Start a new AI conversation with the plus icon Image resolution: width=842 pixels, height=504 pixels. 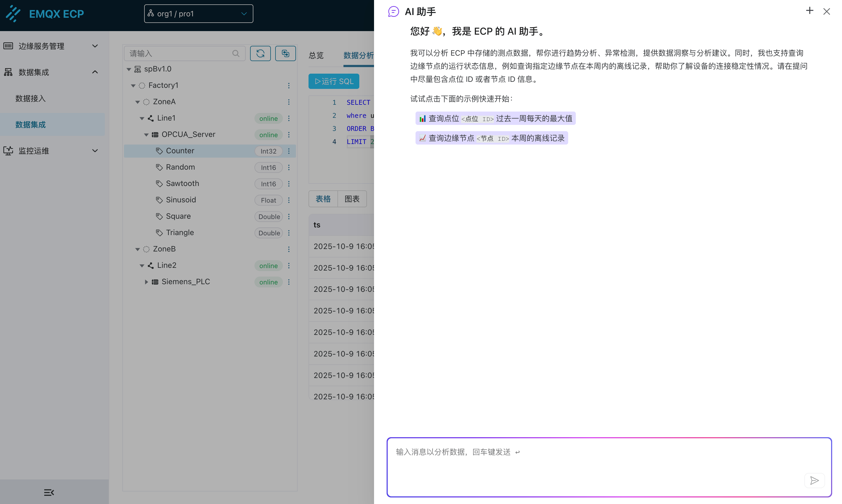click(x=810, y=11)
